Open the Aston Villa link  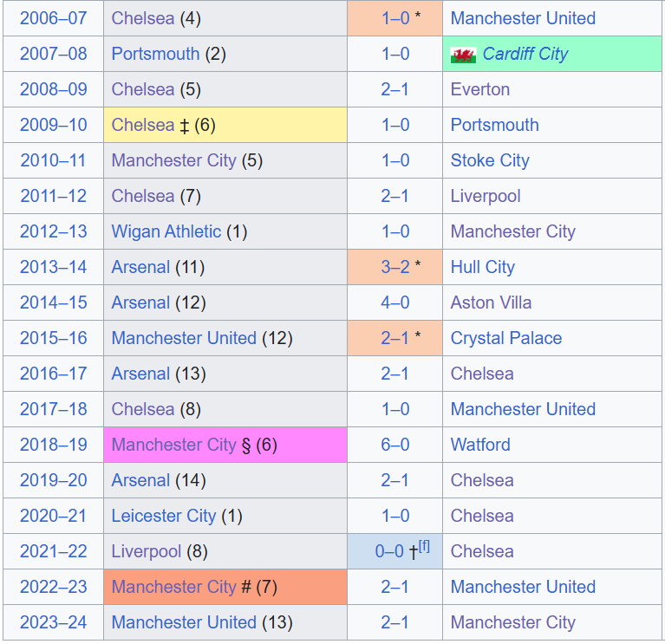[x=491, y=302]
